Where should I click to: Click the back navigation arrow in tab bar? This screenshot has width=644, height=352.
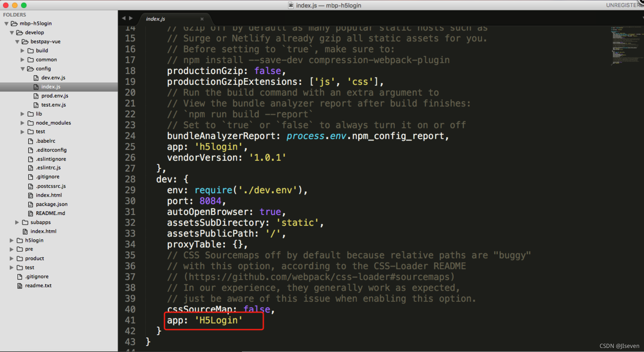point(124,18)
